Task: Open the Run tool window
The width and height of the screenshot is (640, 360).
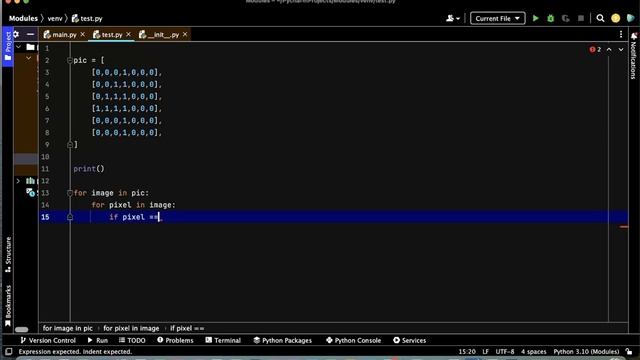Action: pos(98,340)
